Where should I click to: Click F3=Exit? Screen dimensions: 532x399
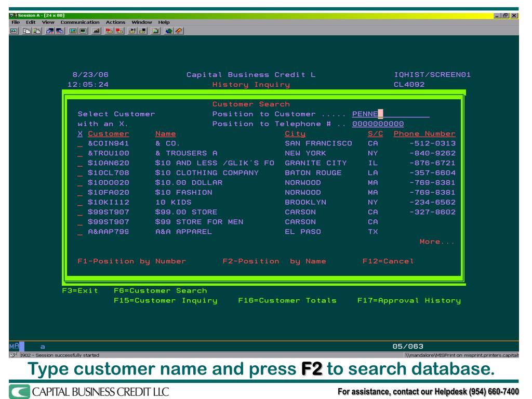tap(80, 291)
